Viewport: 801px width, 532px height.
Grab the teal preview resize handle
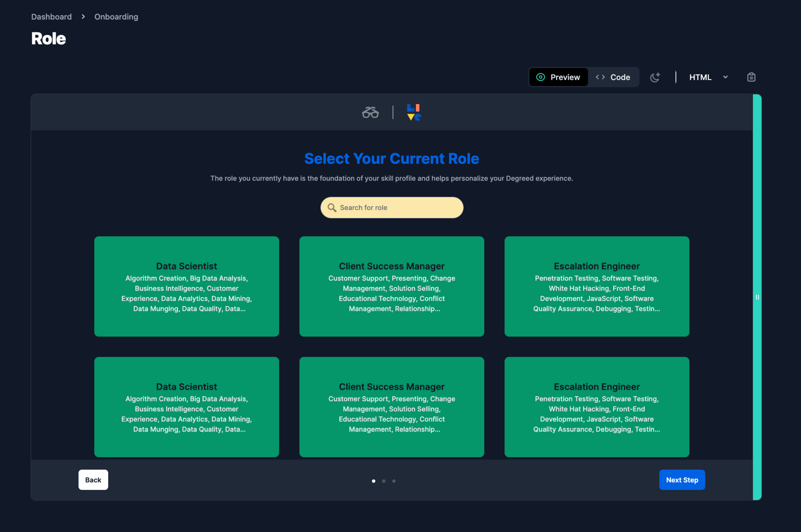point(757,297)
